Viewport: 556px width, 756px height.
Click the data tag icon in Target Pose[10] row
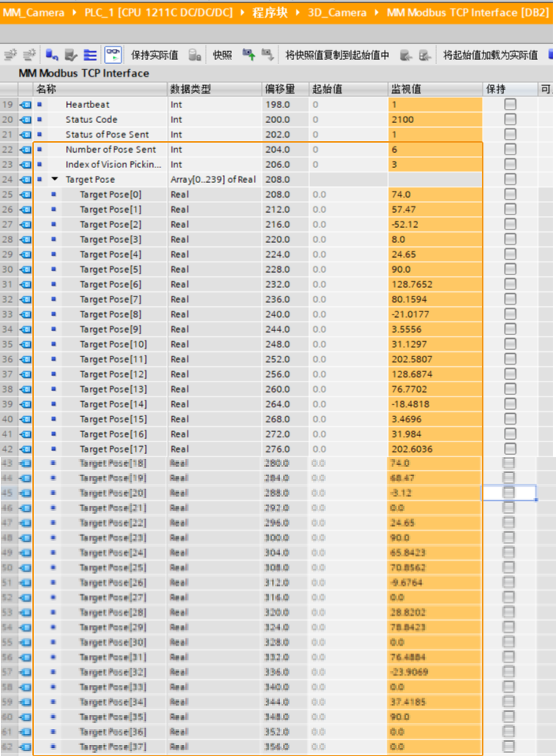(x=25, y=344)
